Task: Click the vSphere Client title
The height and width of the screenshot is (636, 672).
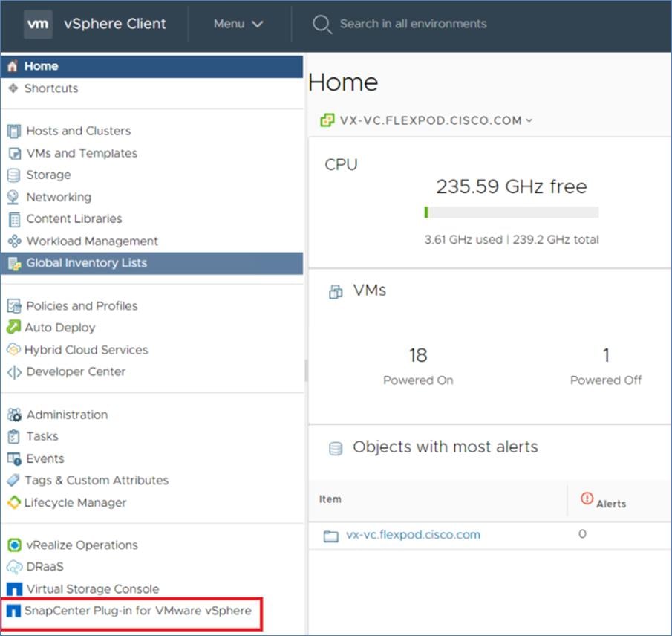Action: (115, 24)
